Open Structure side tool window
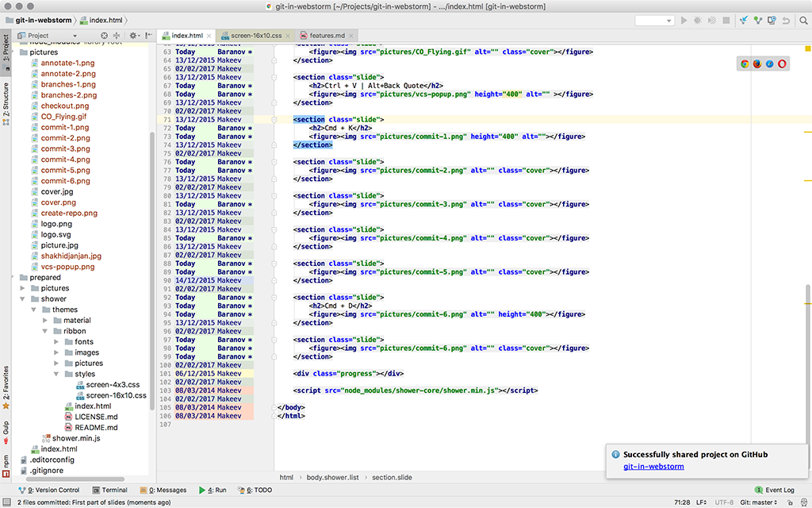This screenshot has width=812, height=508. click(6, 104)
